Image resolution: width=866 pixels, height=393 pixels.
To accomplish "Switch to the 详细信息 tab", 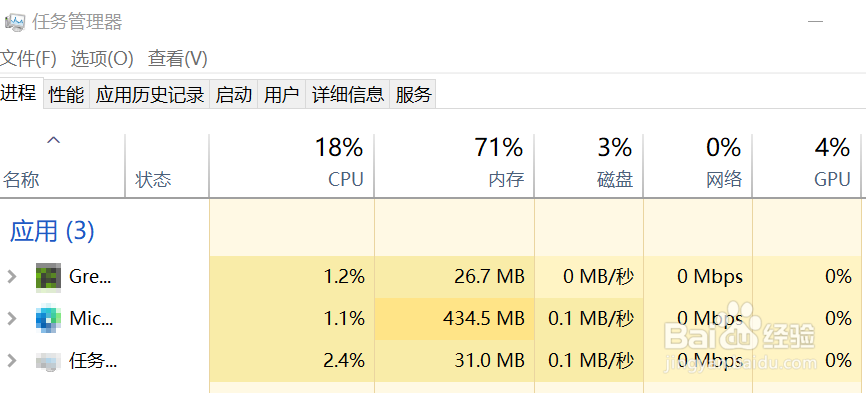I will tap(348, 95).
